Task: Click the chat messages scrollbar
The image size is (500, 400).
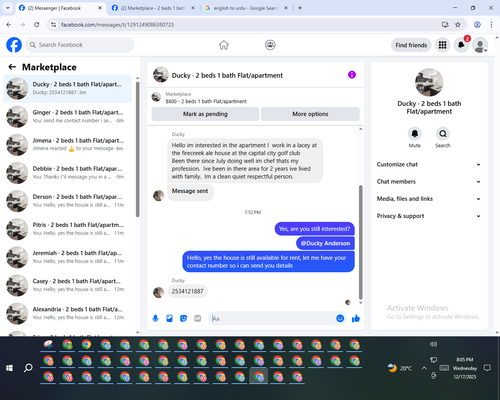Action: click(360, 242)
